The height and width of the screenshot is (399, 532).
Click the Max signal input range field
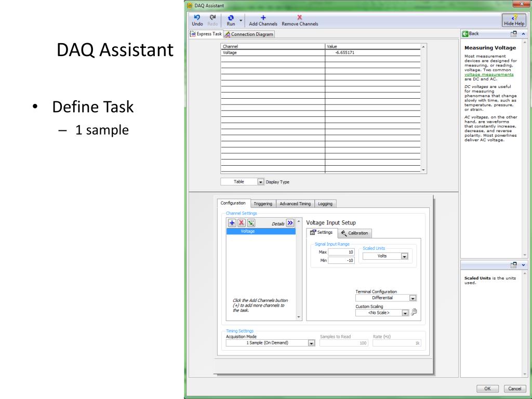pos(341,252)
